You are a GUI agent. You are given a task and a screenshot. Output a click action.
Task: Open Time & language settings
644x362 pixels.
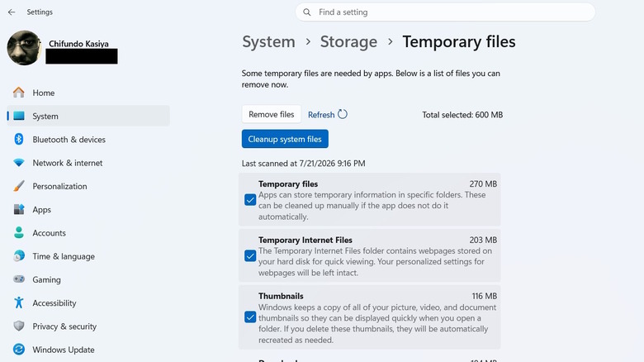(88, 256)
